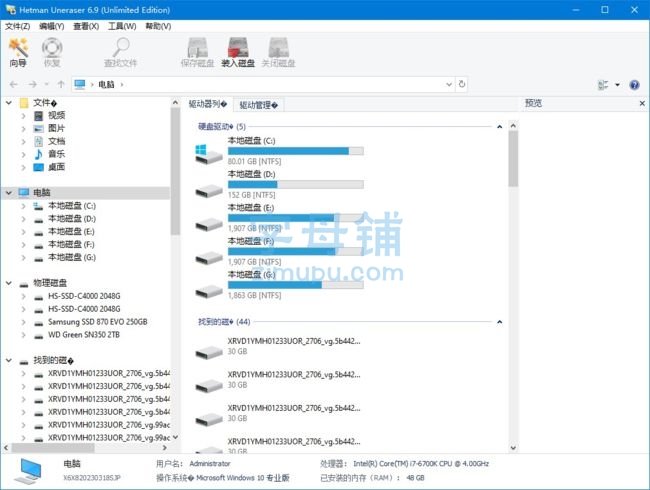Collapse the 找到的磁盘 tree node

coord(9,361)
